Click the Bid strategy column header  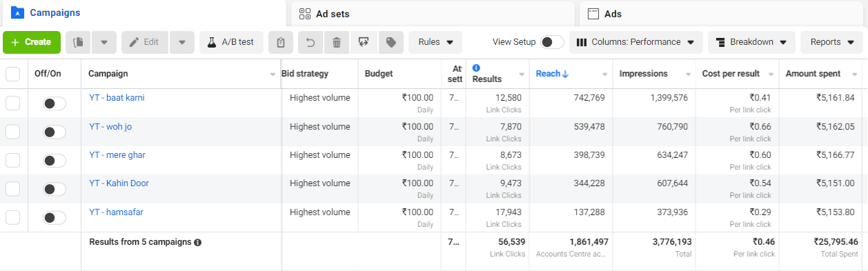pyautogui.click(x=305, y=74)
